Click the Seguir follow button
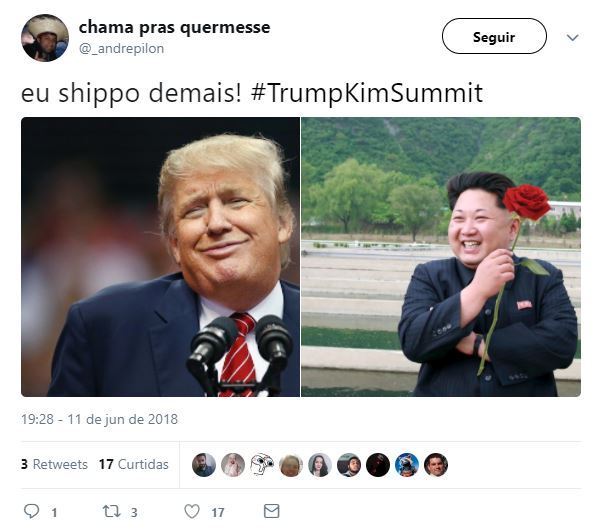The width and height of the screenshot is (604, 531). pos(494,36)
